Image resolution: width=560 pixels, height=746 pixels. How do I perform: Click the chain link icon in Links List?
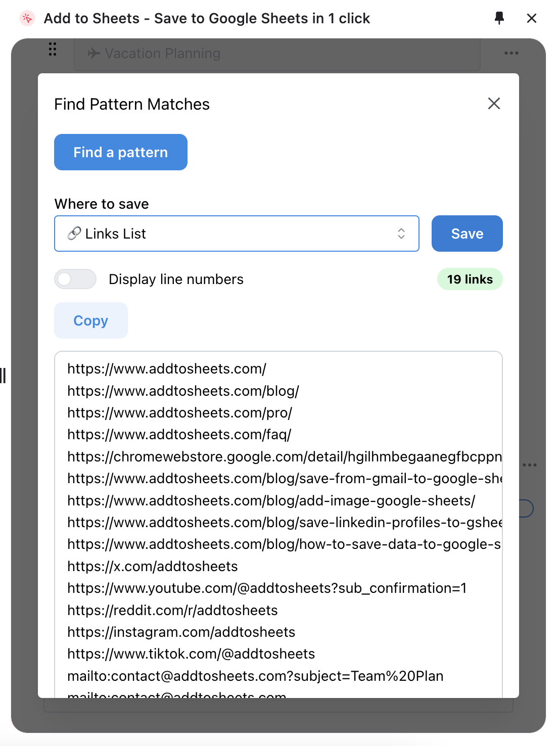[74, 234]
